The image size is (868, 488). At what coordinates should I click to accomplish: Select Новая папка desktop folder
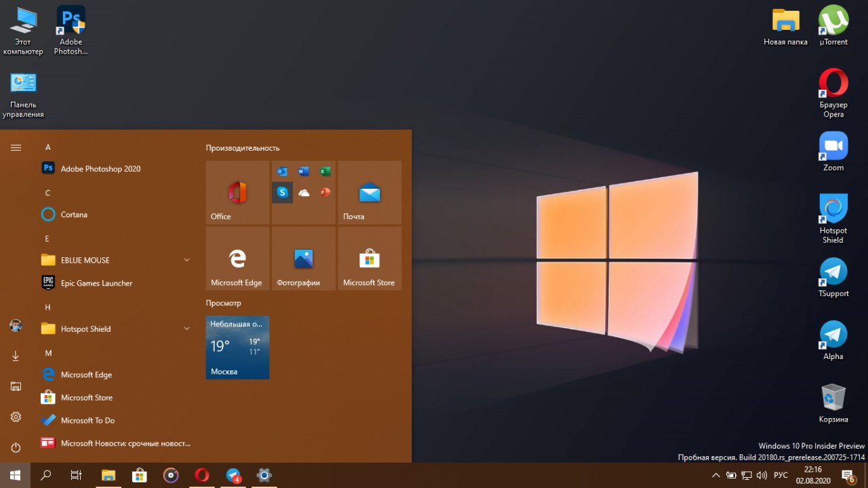pos(786,27)
